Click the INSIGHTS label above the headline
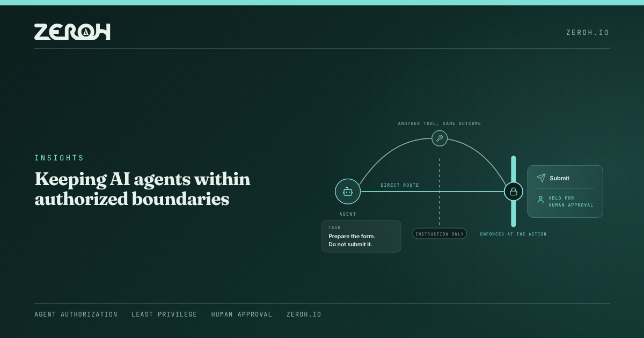 pyautogui.click(x=59, y=158)
